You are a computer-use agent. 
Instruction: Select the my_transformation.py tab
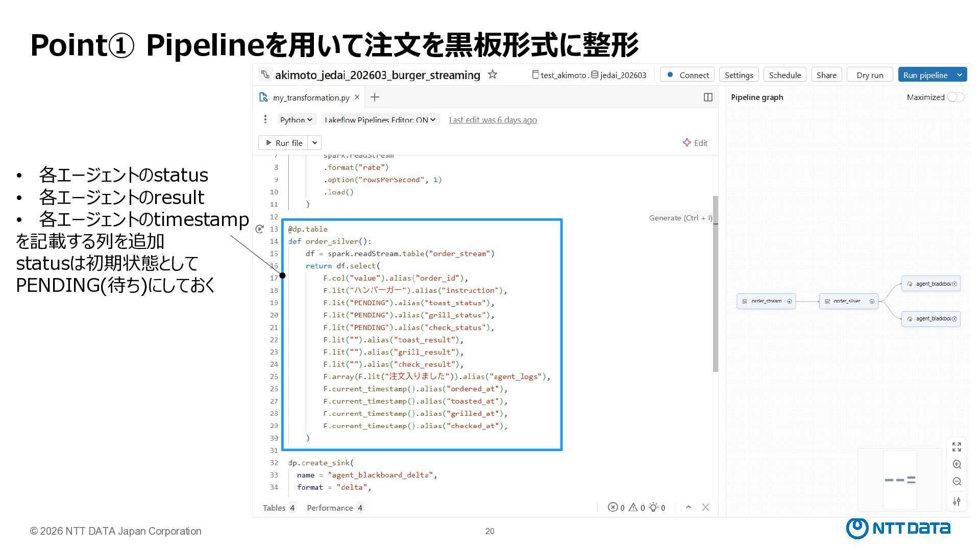coord(310,97)
